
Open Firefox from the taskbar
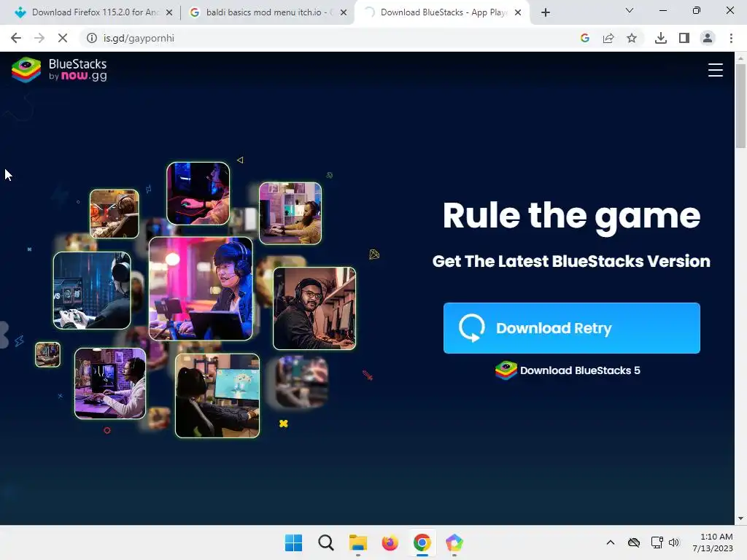(390, 542)
